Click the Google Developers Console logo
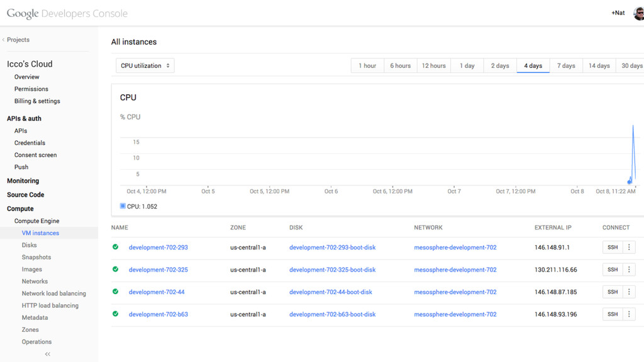The width and height of the screenshot is (644, 362). pyautogui.click(x=67, y=14)
